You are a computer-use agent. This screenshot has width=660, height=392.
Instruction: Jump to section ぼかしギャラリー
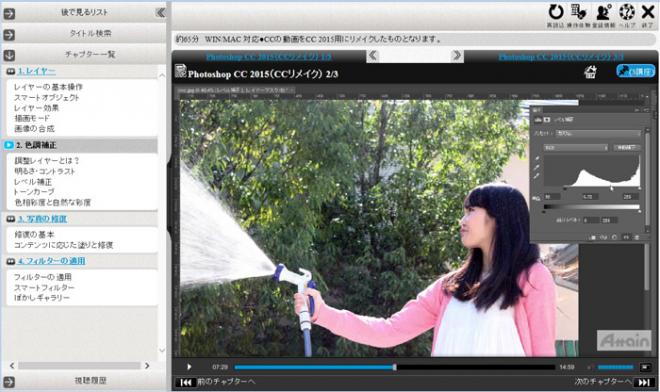click(42, 298)
